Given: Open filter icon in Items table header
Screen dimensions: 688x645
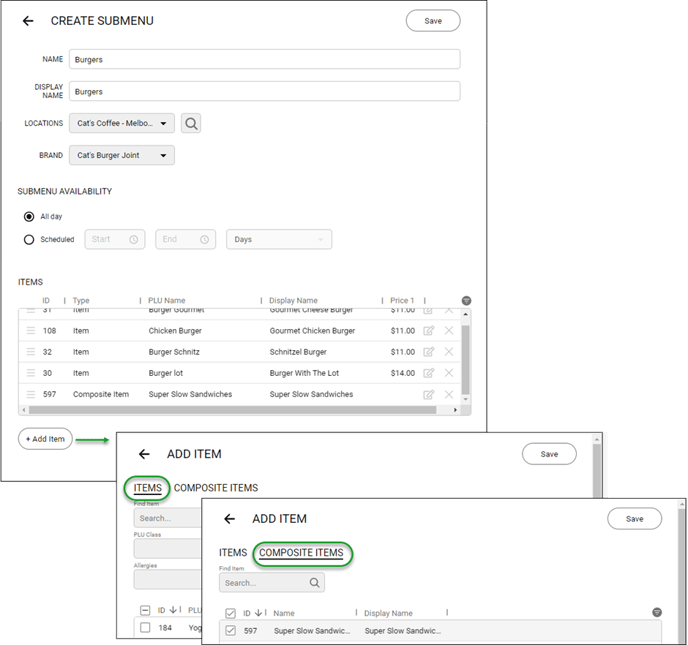Looking at the screenshot, I should click(x=466, y=301).
